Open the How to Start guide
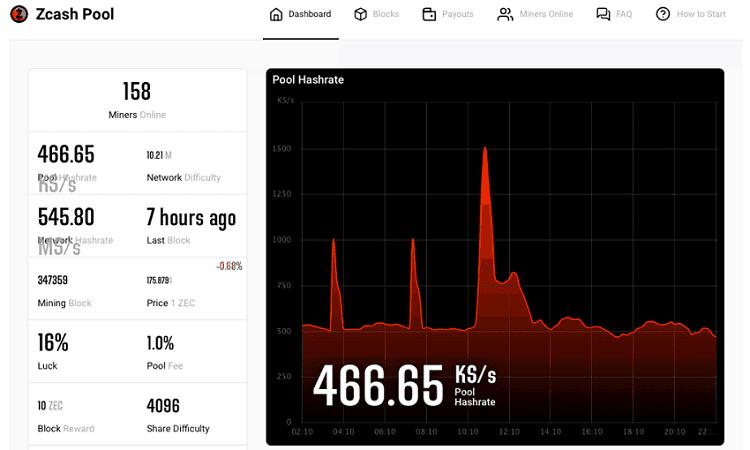This screenshot has width=750, height=450. [701, 14]
